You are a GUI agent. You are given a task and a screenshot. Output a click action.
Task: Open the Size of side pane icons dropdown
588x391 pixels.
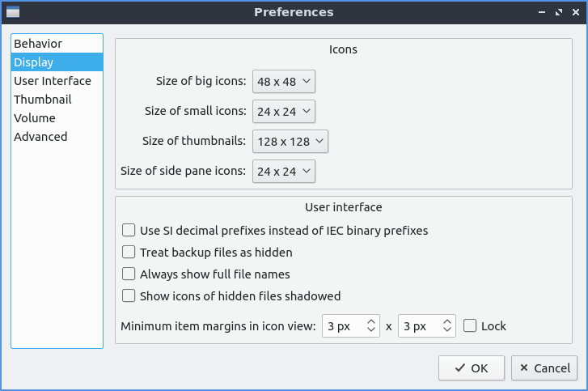coord(283,172)
